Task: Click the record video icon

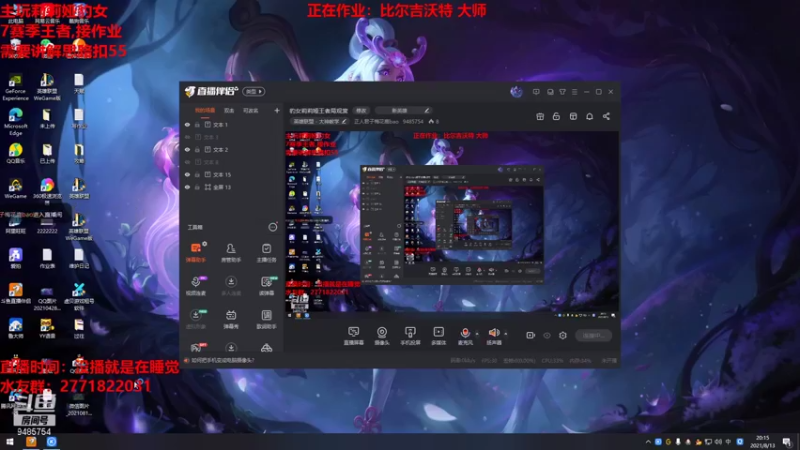Action: tap(531, 335)
